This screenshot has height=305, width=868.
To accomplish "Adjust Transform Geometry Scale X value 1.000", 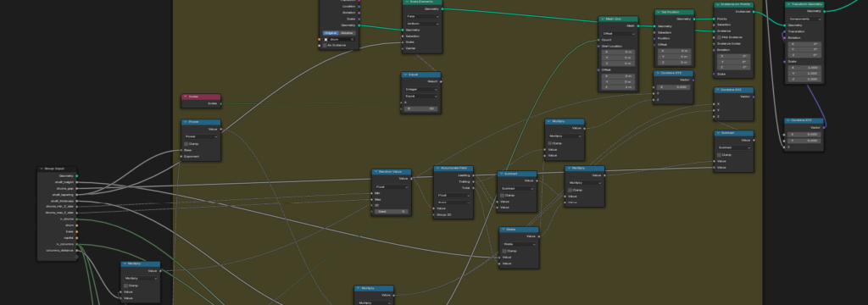I will pos(804,68).
